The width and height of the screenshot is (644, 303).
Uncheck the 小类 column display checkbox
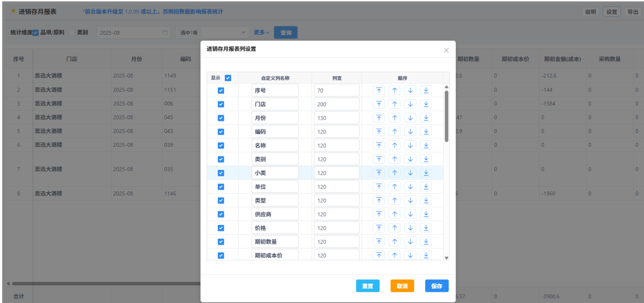[x=221, y=173]
